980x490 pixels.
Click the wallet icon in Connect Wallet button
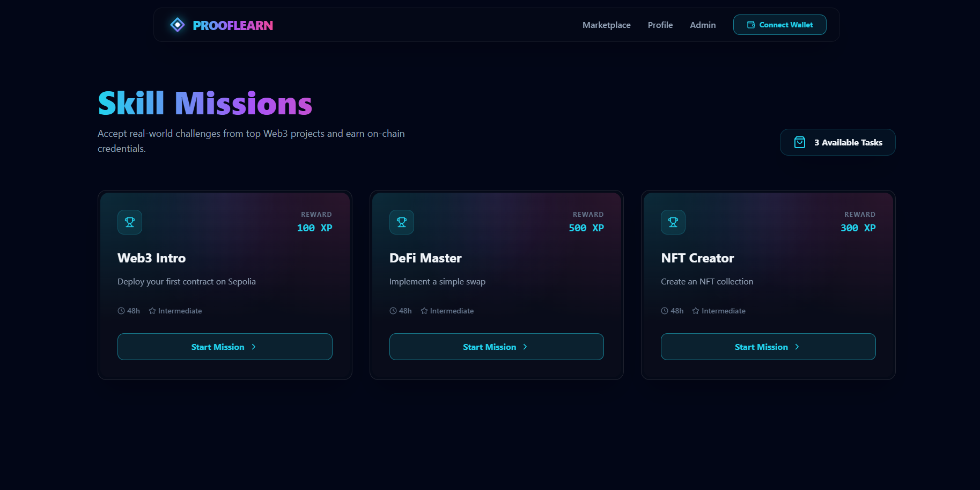point(751,25)
